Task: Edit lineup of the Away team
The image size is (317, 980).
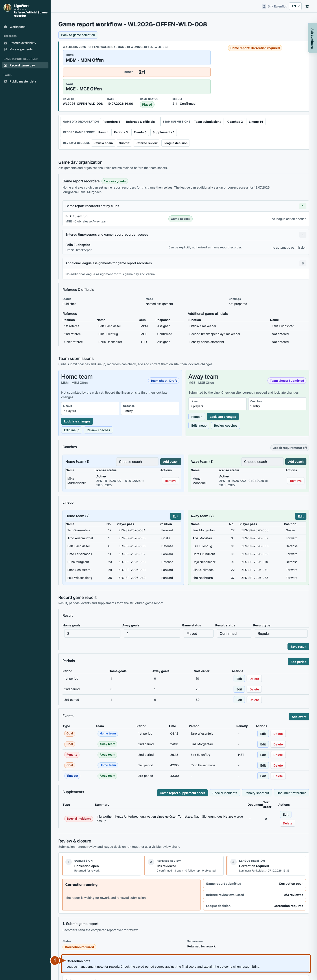Action: pyautogui.click(x=199, y=425)
